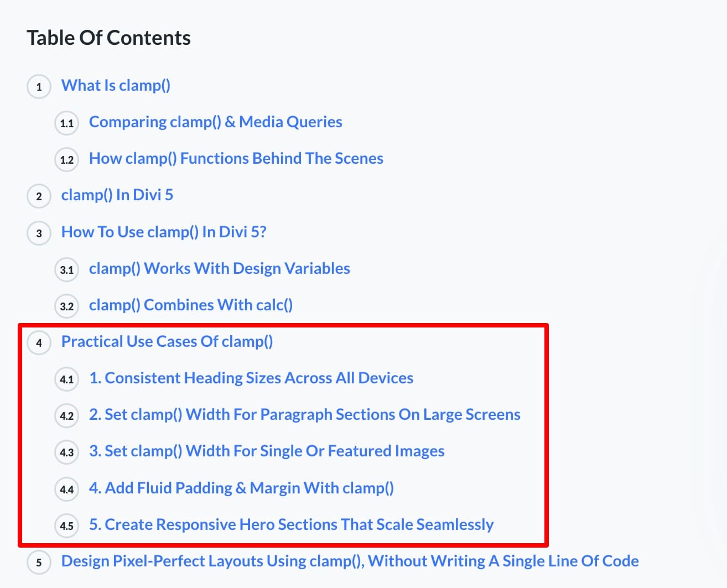The image size is (727, 588).
Task: Jump to "5. Create Responsive Hero Sections" link
Action: [292, 525]
